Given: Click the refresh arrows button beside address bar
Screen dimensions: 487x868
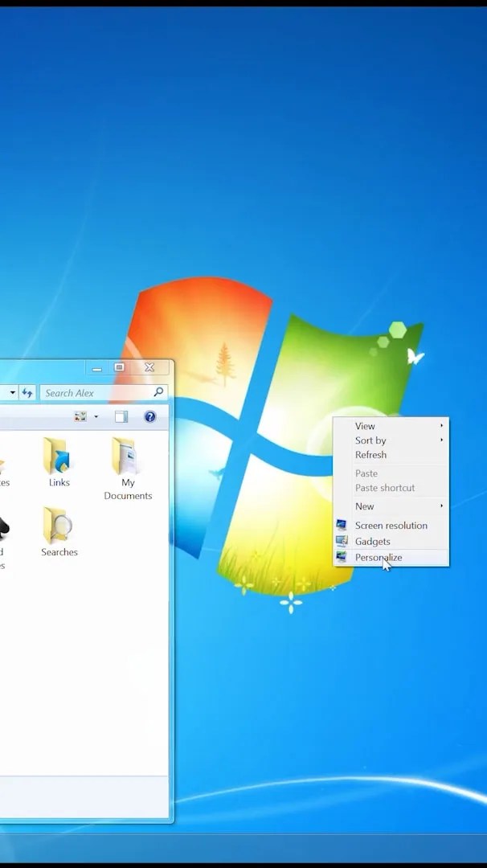Looking at the screenshot, I should (27, 393).
